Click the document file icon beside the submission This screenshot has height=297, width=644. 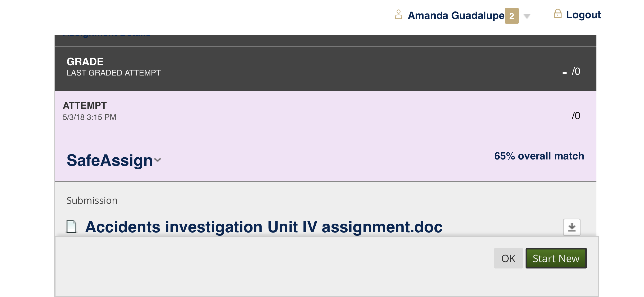pyautogui.click(x=71, y=227)
